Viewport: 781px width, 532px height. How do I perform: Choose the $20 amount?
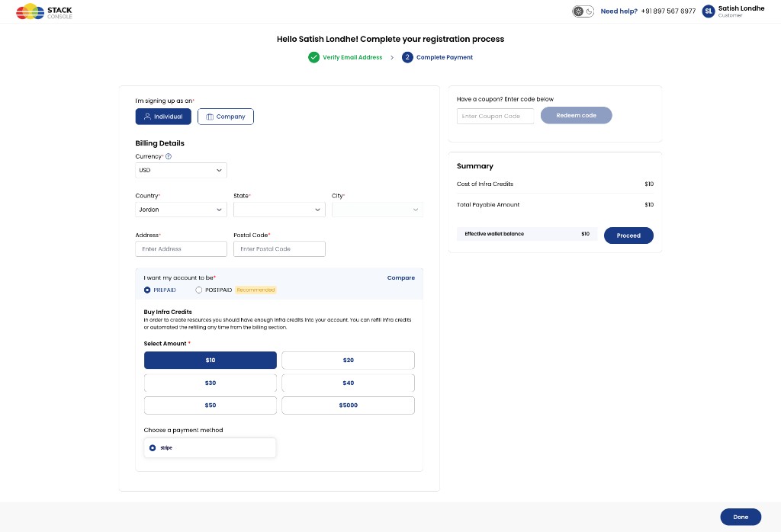click(348, 361)
